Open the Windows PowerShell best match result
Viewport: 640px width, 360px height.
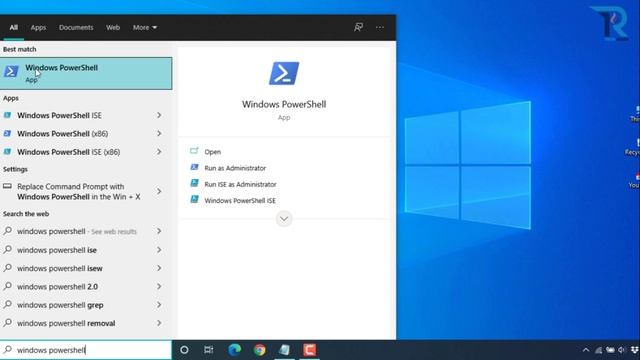pos(86,73)
